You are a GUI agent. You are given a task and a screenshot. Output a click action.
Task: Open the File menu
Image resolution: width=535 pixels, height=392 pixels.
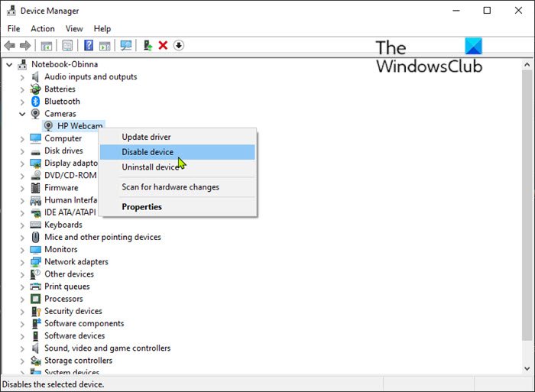pyautogui.click(x=14, y=29)
